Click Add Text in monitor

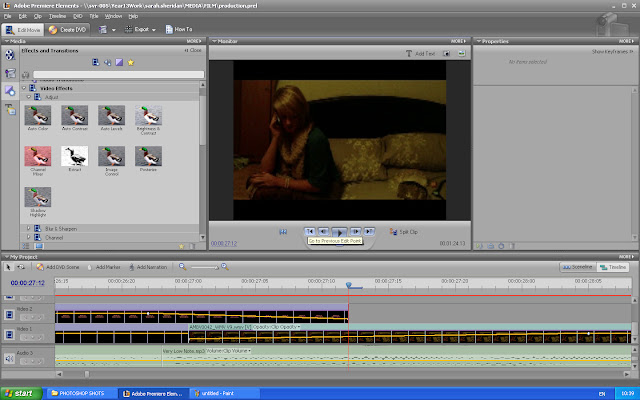coord(420,53)
